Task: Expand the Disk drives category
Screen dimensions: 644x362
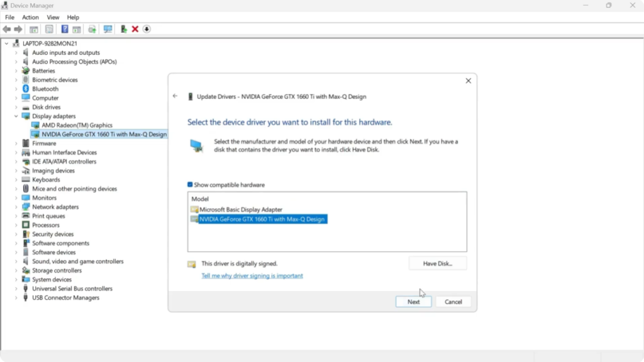Action: click(x=16, y=107)
